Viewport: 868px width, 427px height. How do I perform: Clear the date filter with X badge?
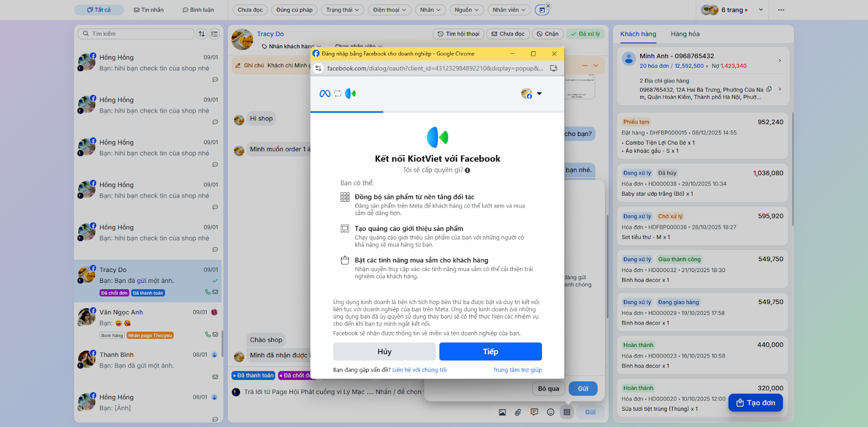pos(548,6)
